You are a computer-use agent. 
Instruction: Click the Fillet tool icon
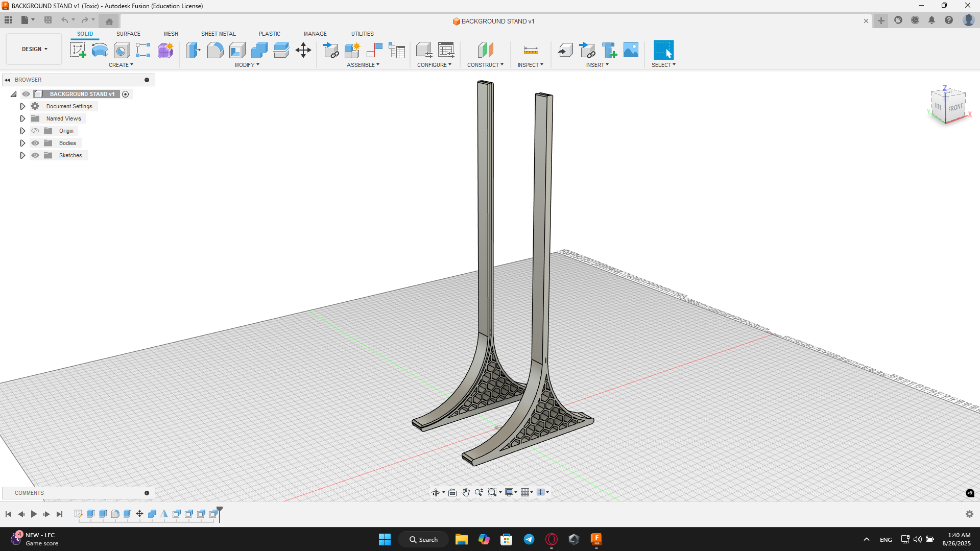click(x=215, y=50)
